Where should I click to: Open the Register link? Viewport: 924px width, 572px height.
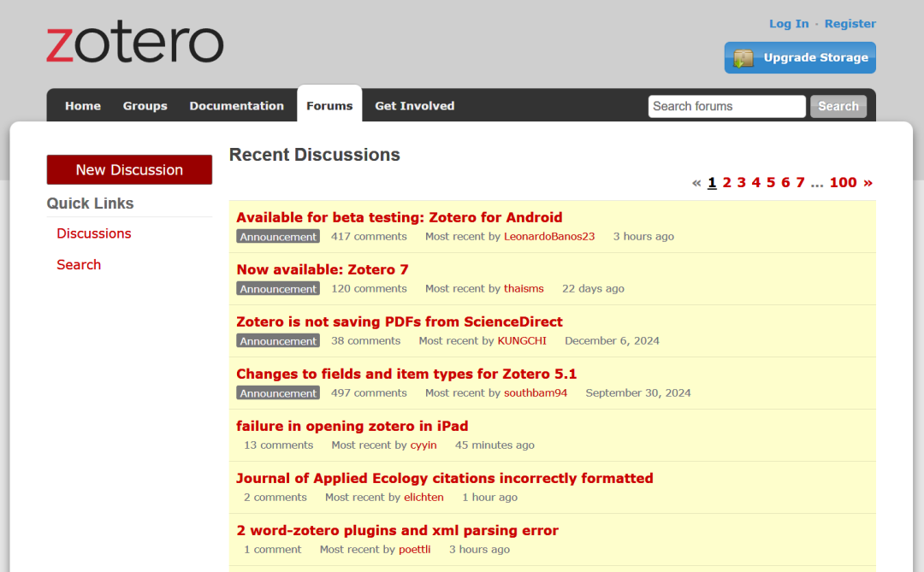850,24
